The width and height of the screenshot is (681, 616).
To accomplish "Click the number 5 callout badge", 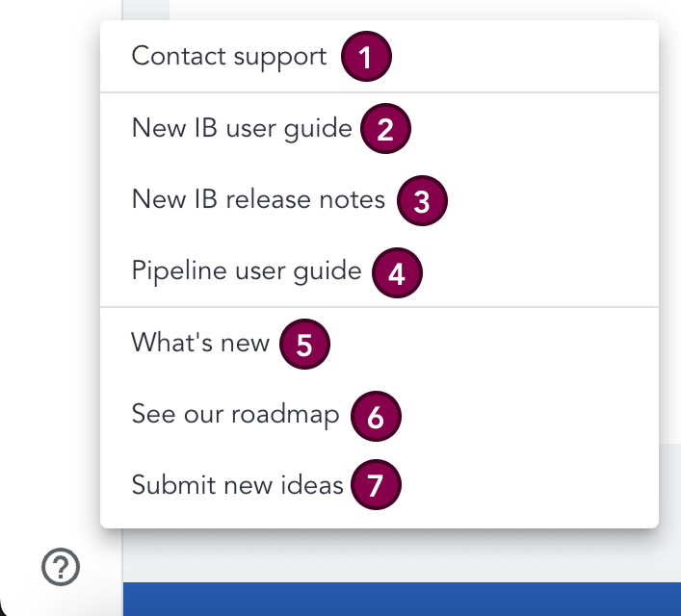I will 304,345.
